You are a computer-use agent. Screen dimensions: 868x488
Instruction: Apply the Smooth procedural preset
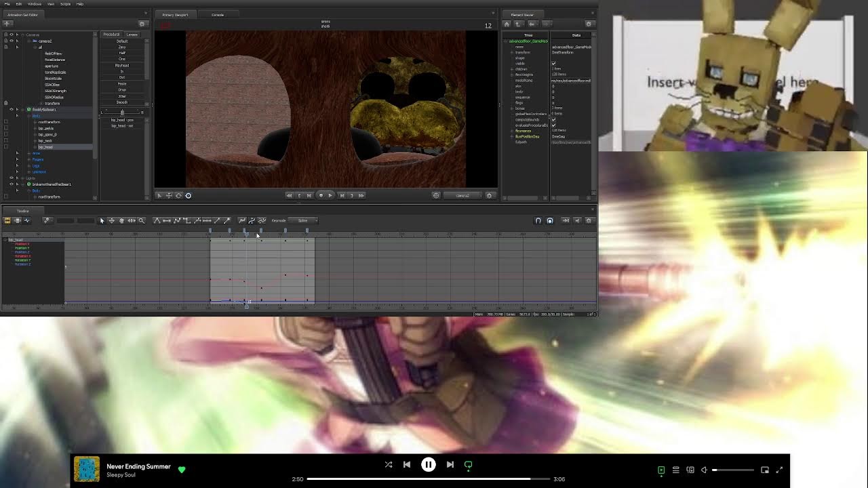click(122, 102)
